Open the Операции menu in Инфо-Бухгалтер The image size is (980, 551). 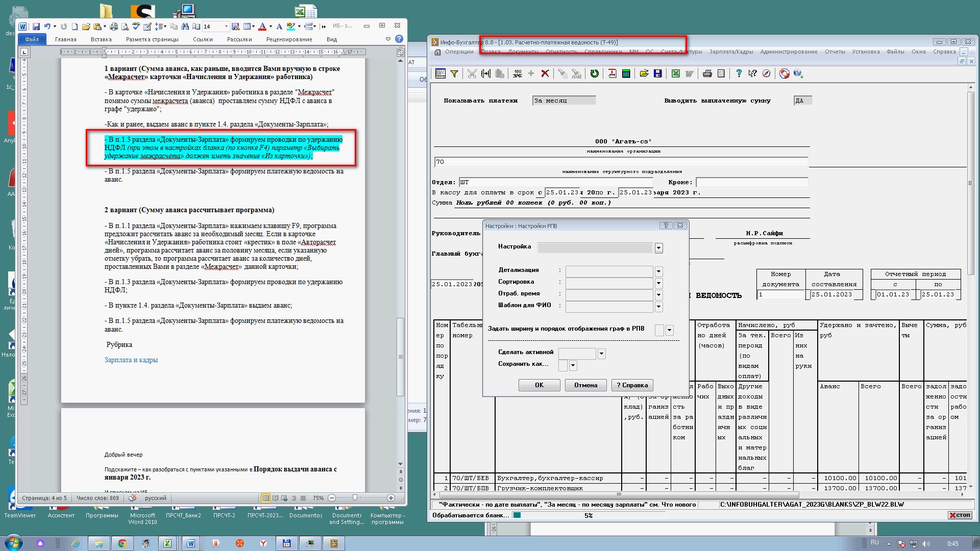coord(459,52)
